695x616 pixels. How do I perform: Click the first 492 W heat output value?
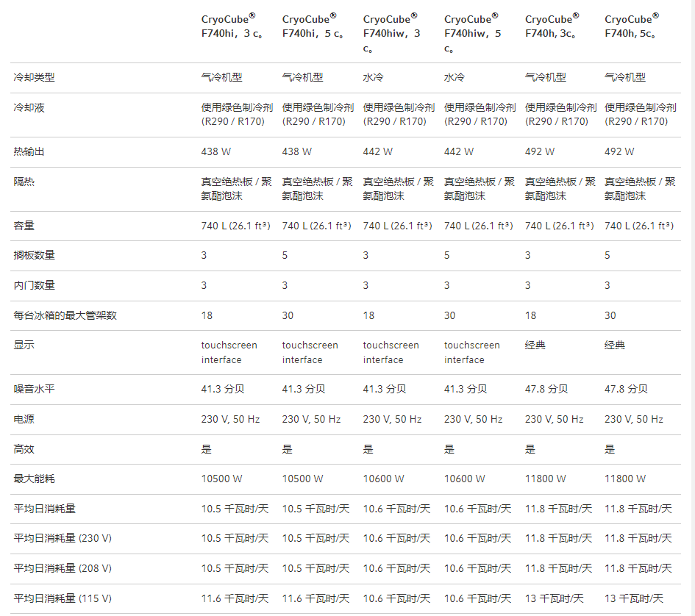tap(539, 151)
